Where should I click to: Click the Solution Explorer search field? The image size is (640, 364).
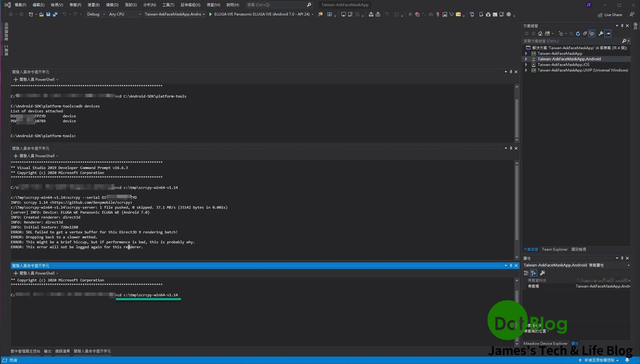pos(576,41)
